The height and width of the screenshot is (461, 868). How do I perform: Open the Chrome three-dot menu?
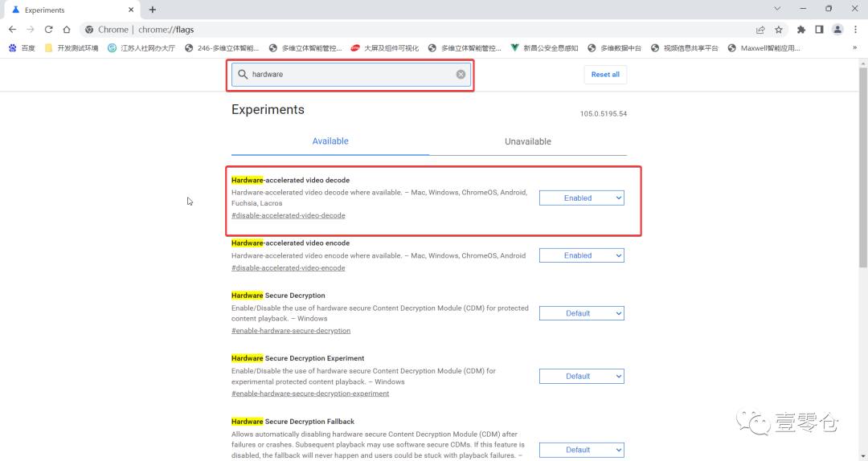coord(855,30)
